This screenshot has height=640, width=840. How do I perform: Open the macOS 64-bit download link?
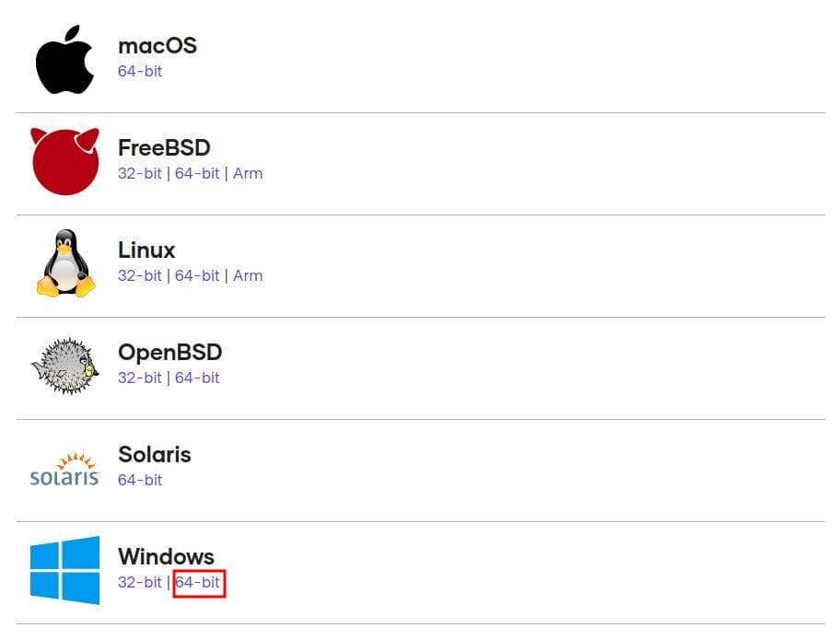[140, 71]
